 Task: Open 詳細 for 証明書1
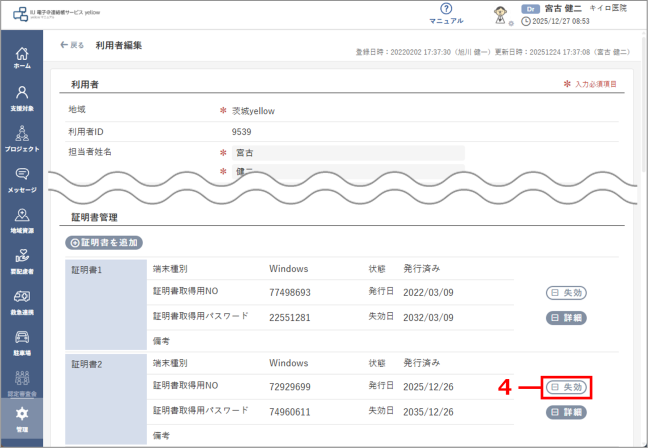(x=566, y=317)
